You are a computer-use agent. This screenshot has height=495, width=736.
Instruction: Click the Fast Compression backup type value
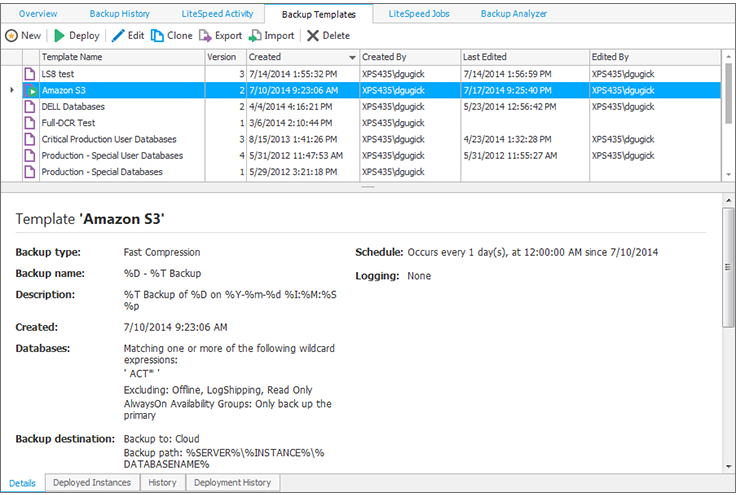pos(162,252)
